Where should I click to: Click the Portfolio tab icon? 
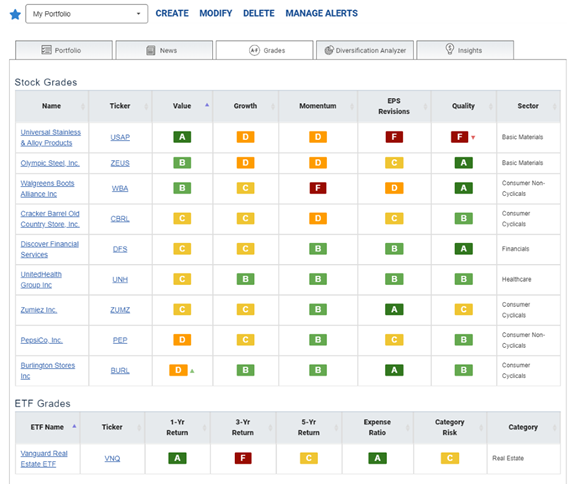[46, 50]
